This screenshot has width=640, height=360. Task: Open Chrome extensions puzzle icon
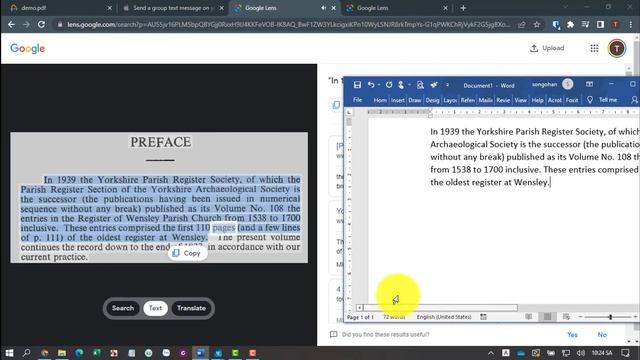(571, 24)
